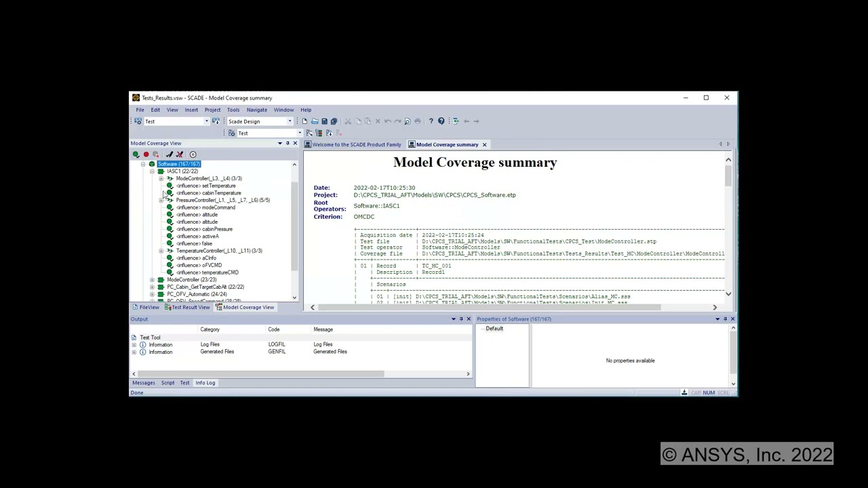Click the Find magnifier toolbar icon
The height and width of the screenshot is (488, 868).
[x=407, y=121]
